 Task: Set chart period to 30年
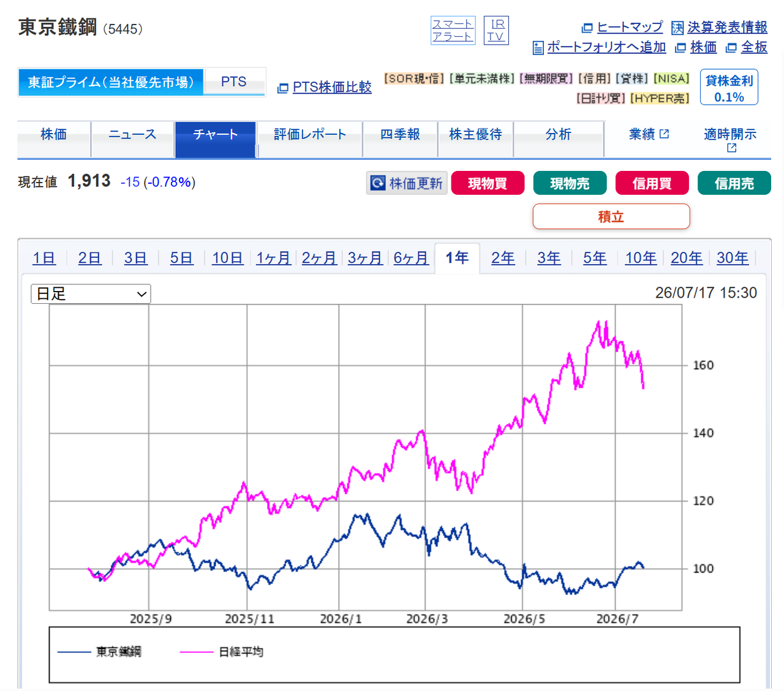733,258
